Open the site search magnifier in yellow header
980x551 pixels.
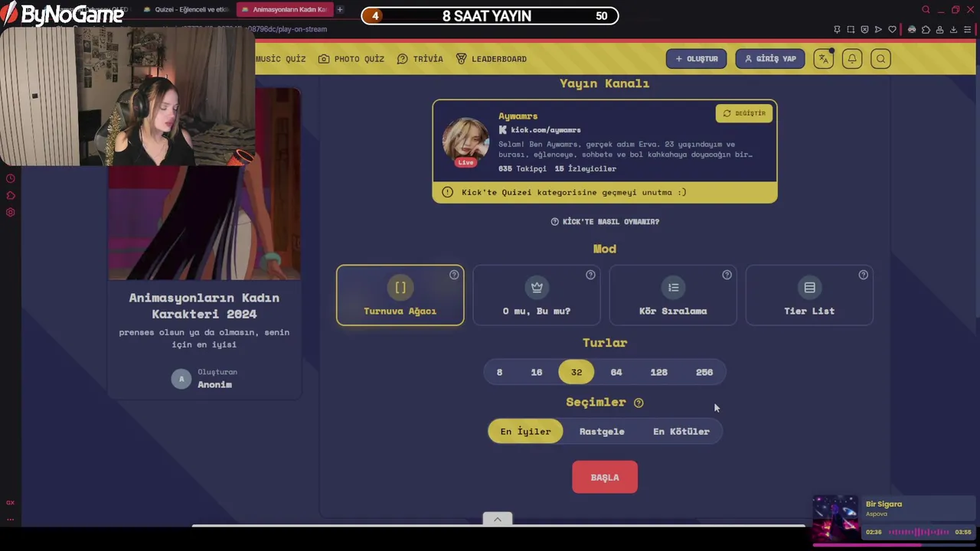[880, 59]
